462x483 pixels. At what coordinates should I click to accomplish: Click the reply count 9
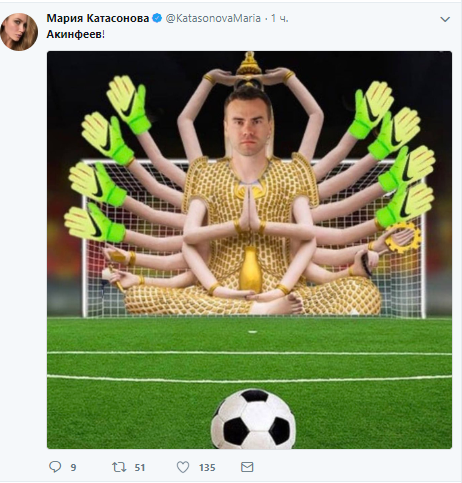pos(73,468)
